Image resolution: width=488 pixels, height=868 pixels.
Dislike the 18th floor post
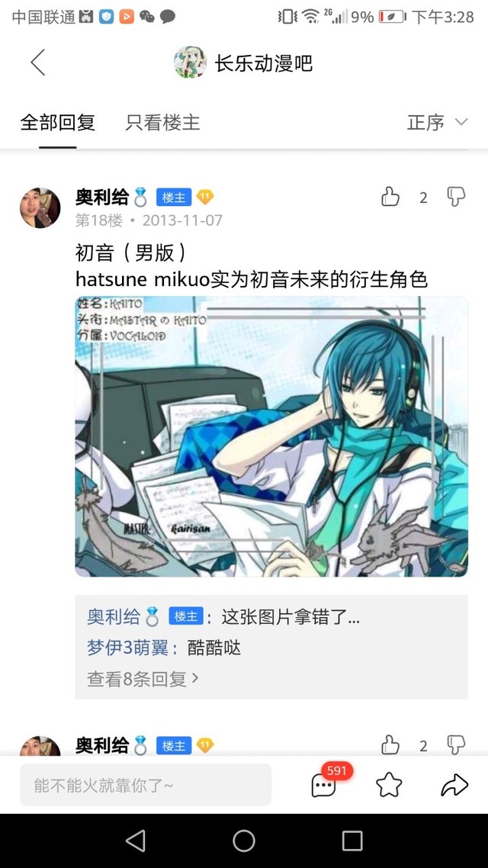coord(456,197)
